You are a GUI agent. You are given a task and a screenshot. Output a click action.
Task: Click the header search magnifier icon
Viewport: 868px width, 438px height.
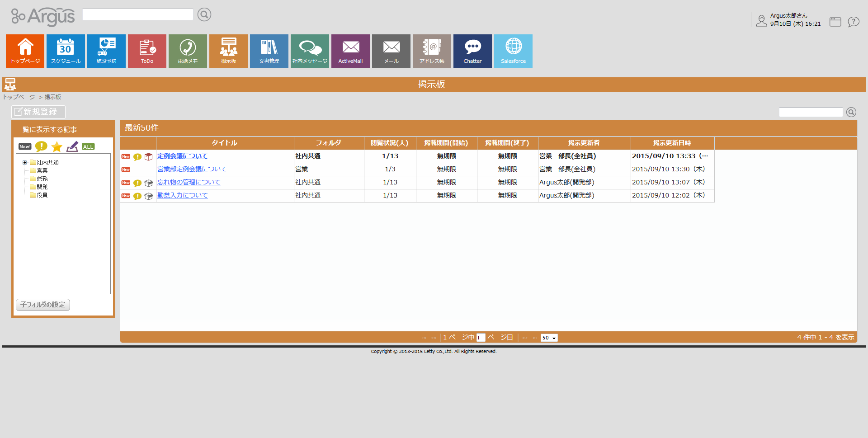point(204,14)
